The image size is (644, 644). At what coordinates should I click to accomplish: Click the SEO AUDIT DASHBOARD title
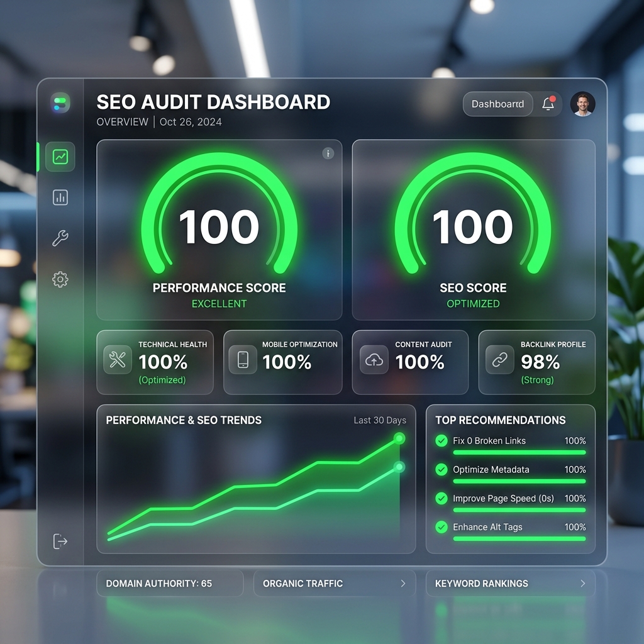[x=213, y=103]
